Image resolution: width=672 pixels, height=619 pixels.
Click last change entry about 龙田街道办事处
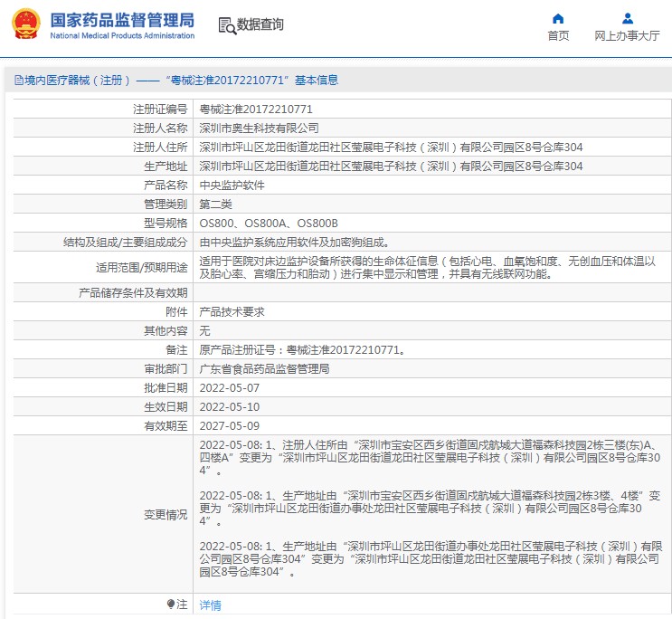431,559
